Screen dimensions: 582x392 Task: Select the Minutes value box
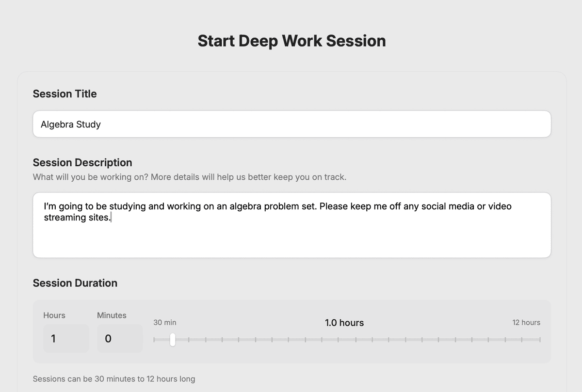[x=119, y=338]
